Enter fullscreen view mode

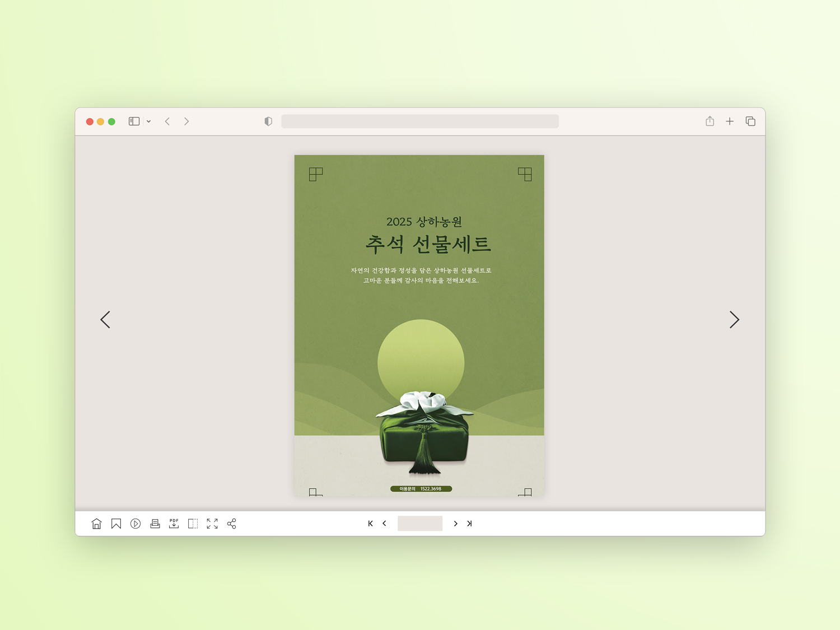click(212, 524)
